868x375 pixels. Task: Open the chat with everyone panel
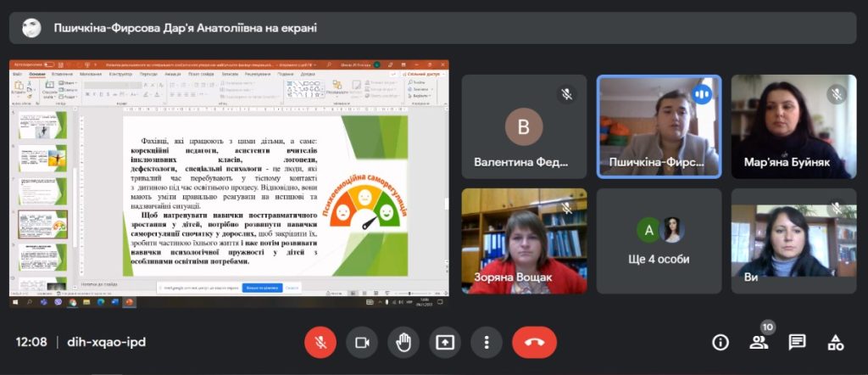[797, 342]
